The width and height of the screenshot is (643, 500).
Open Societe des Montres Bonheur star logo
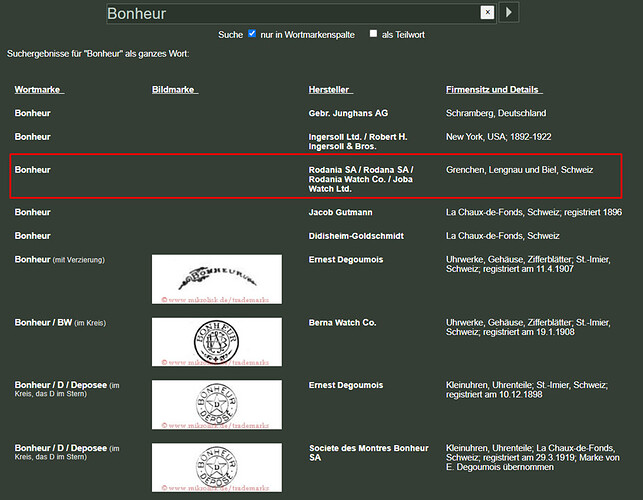[217, 467]
